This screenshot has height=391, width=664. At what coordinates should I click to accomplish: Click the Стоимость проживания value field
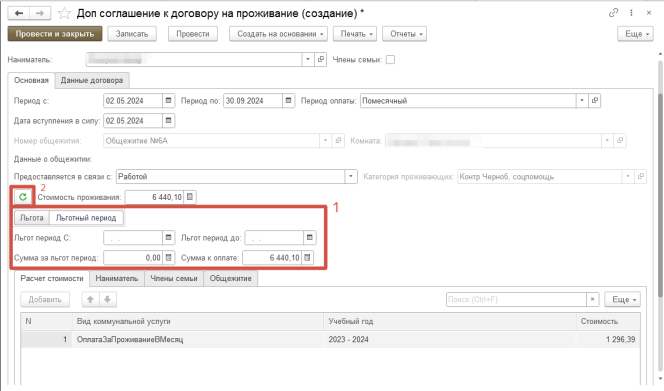point(155,197)
